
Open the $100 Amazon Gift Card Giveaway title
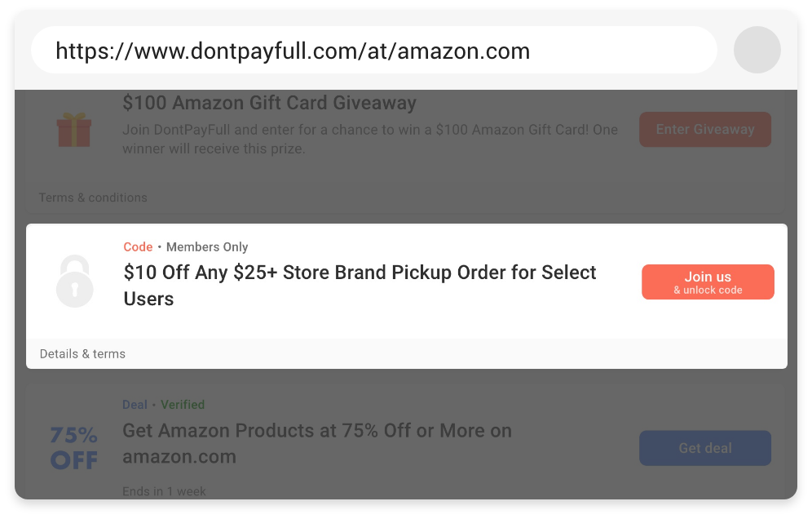269,104
